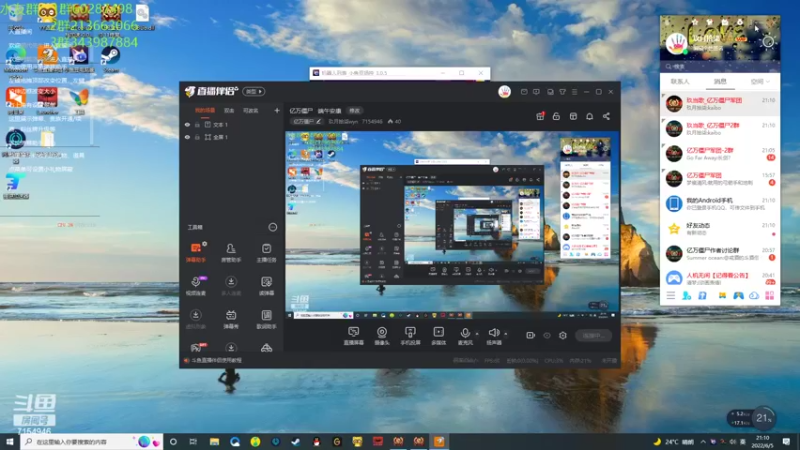Open QQ 消息 messages tab
800x450 pixels.
[720, 82]
